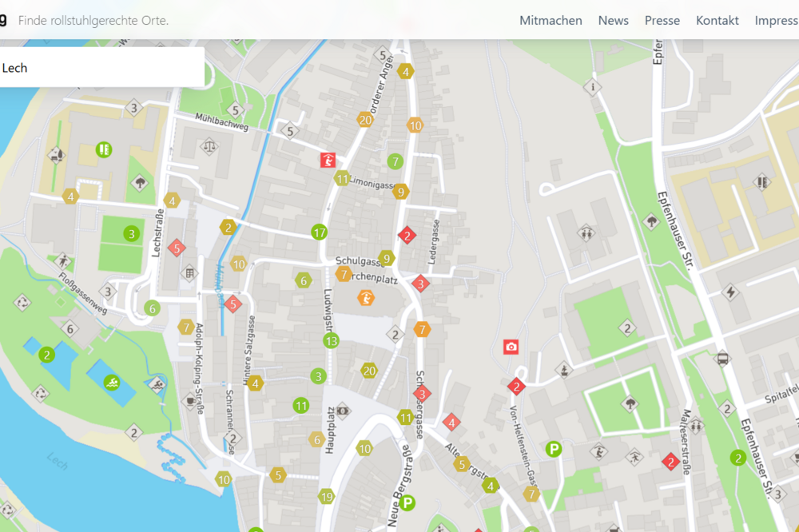Image resolution: width=799 pixels, height=532 pixels.
Task: Select the red 2 diamond marker near Ledergasse
Action: 407,235
